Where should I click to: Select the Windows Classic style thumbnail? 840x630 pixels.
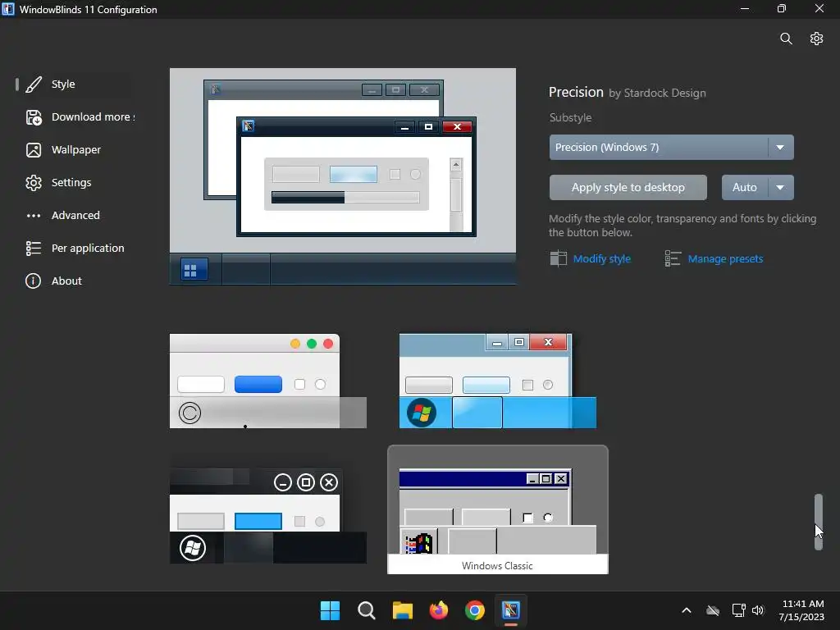coord(498,509)
